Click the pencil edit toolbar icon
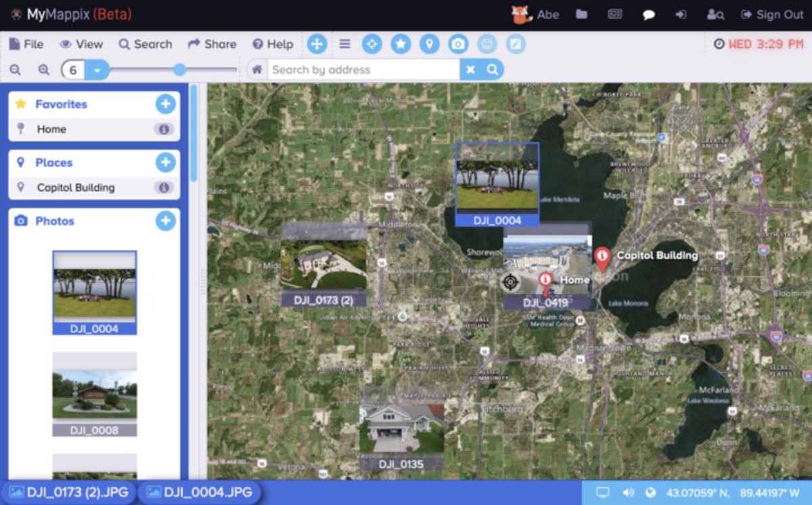The width and height of the screenshot is (812, 505). tap(516, 44)
